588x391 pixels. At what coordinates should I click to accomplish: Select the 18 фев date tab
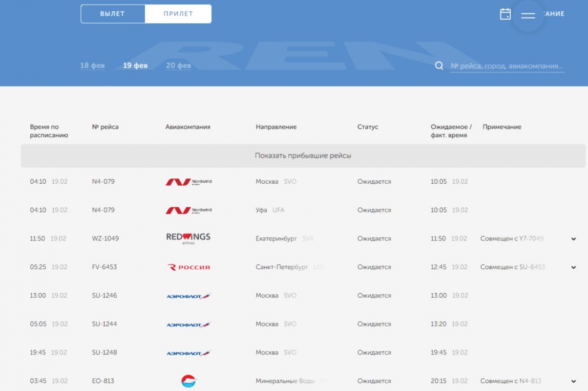(x=92, y=65)
